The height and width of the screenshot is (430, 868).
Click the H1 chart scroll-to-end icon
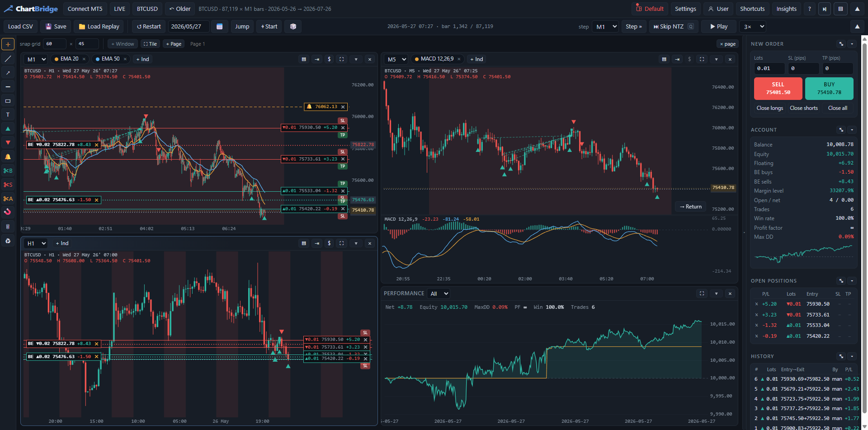(x=317, y=243)
